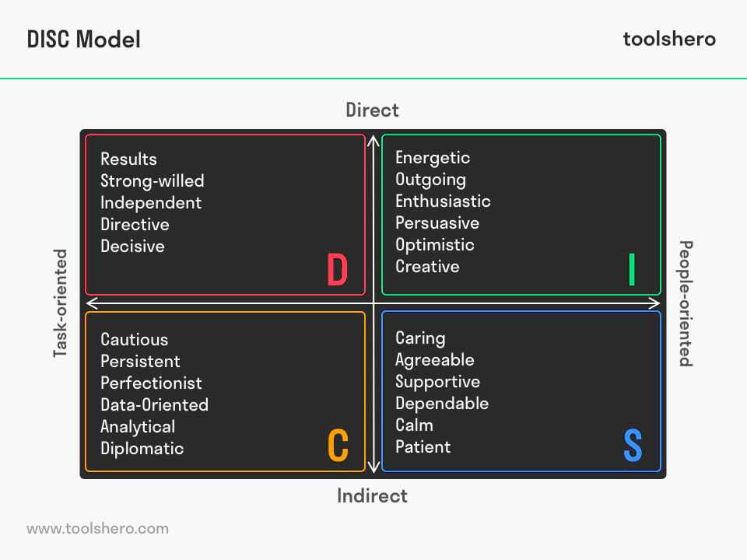Click the orange C letter

click(x=338, y=445)
